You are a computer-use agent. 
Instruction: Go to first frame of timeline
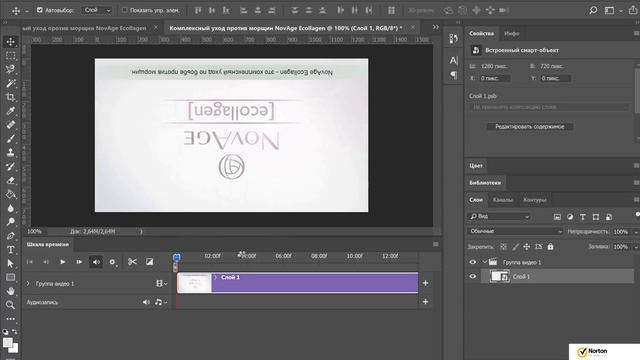pyautogui.click(x=29, y=262)
